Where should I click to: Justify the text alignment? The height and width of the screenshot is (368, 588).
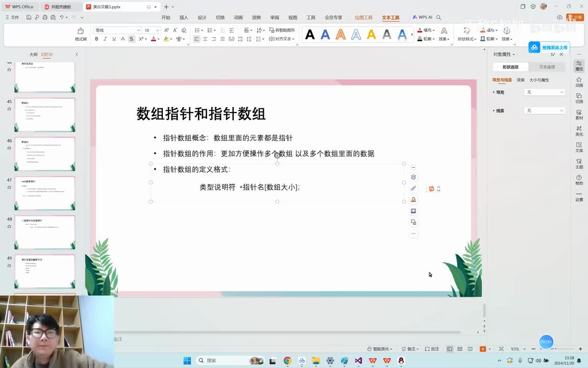point(223,39)
